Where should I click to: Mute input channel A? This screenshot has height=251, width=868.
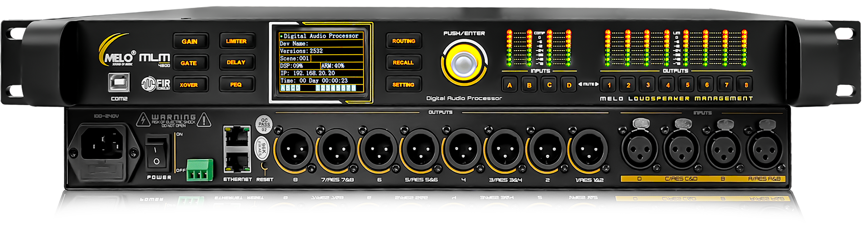[x=510, y=85]
